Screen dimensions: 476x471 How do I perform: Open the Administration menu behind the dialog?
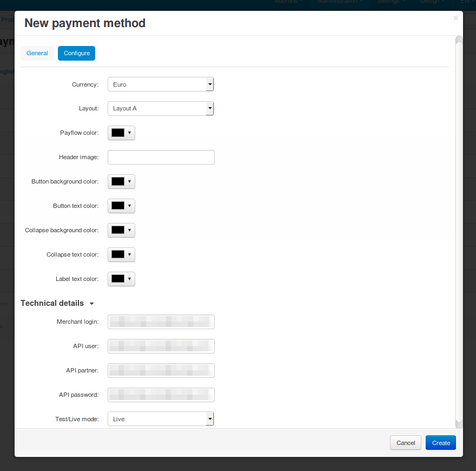point(340,2)
